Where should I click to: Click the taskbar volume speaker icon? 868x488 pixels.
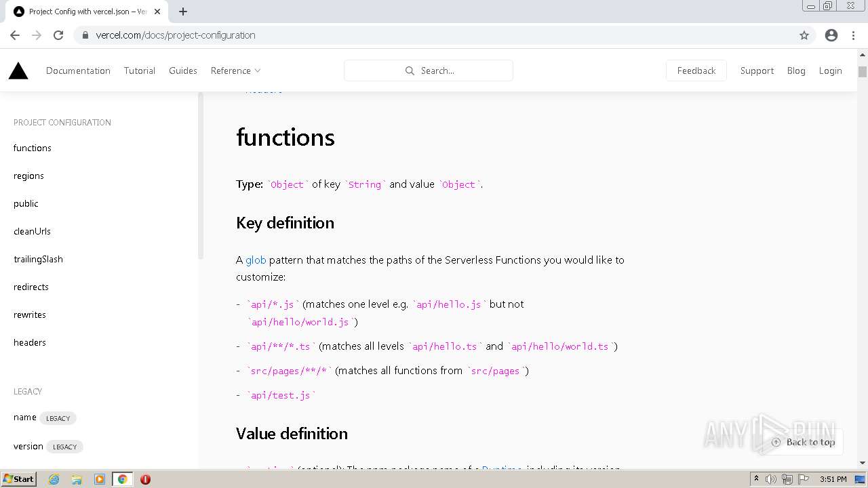click(771, 479)
